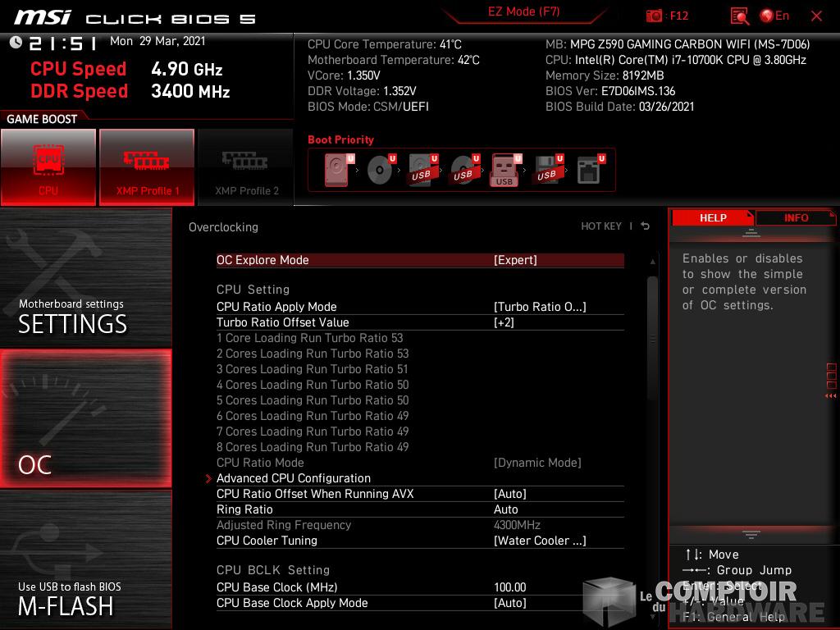Expand Advanced CPU Configuration submenu

click(x=294, y=478)
